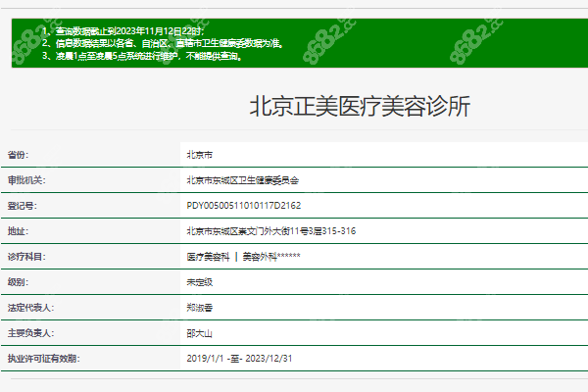Image resolution: width=588 pixels, height=392 pixels.
Task: Select the grade value 未定级
Action: [200, 282]
